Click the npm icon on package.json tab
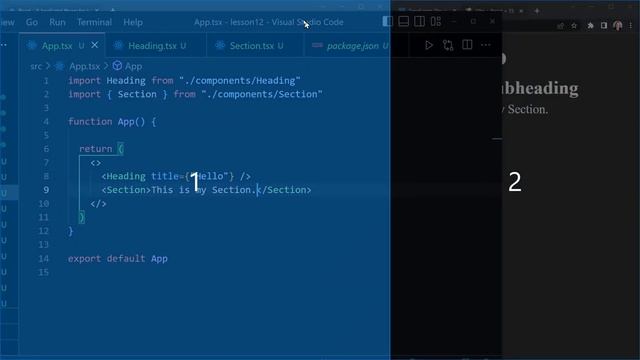The height and width of the screenshot is (360, 640). (318, 45)
